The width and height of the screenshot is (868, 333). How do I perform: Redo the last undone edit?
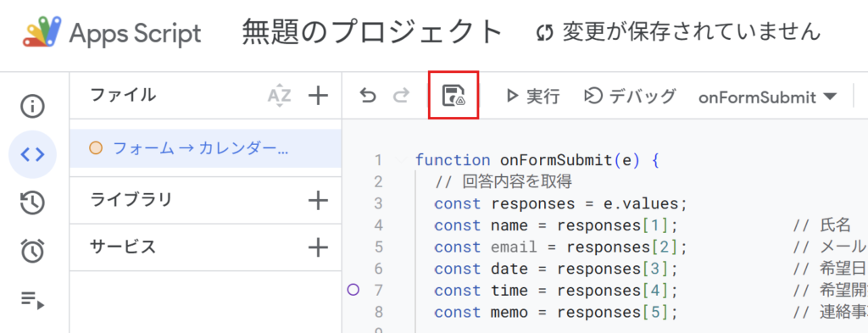coord(400,97)
